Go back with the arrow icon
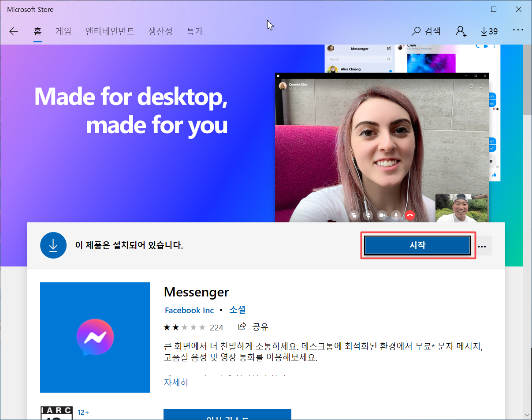532x420 pixels. [14, 31]
